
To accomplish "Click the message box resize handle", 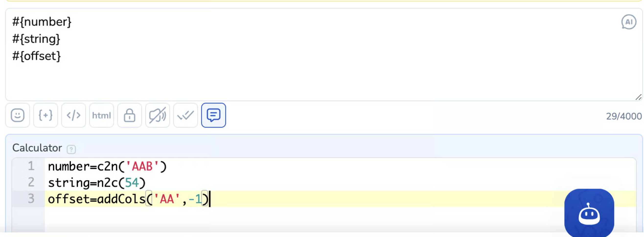I will click(638, 97).
